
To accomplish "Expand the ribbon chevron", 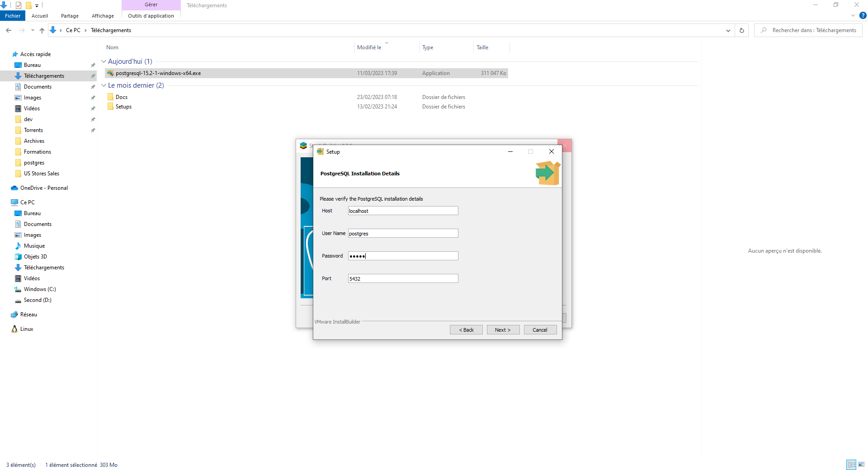I will point(853,15).
